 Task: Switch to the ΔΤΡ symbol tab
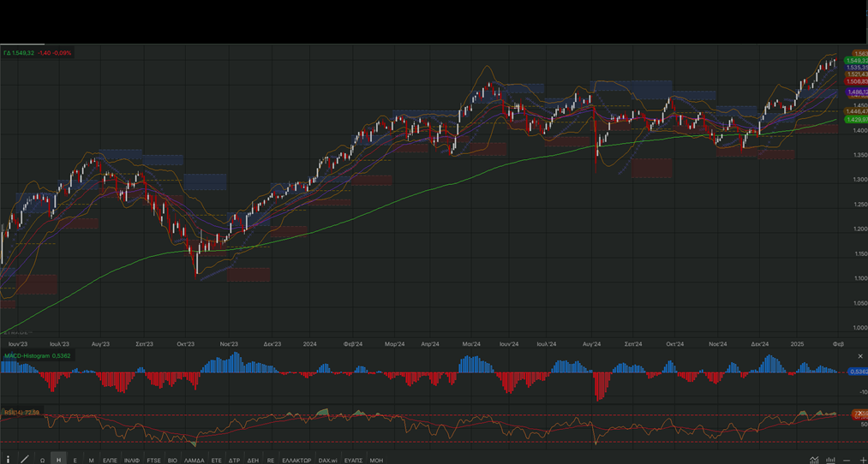pos(234,460)
